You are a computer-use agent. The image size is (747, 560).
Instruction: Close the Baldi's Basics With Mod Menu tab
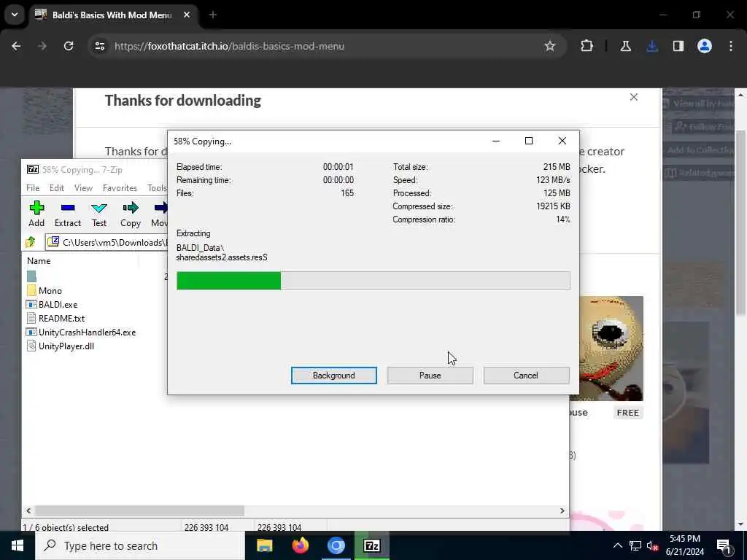(x=187, y=15)
